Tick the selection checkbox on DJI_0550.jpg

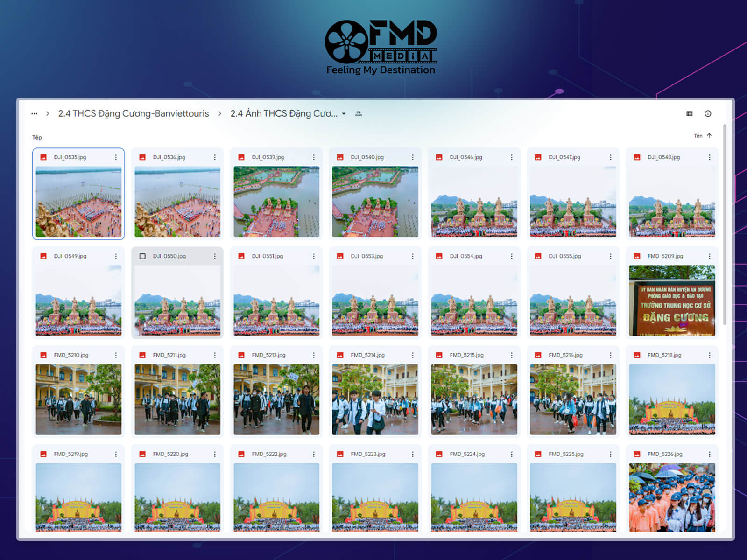[143, 256]
